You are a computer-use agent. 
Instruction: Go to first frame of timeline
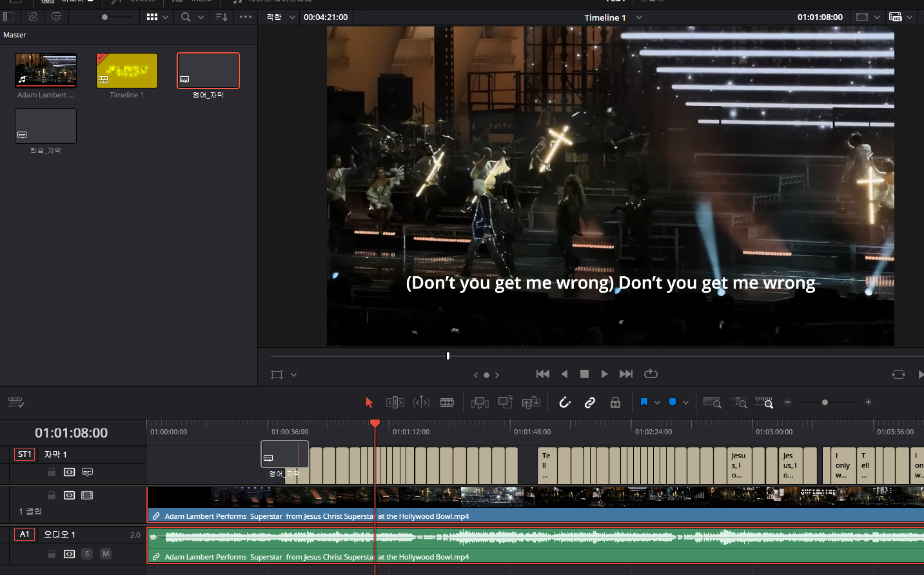(543, 374)
